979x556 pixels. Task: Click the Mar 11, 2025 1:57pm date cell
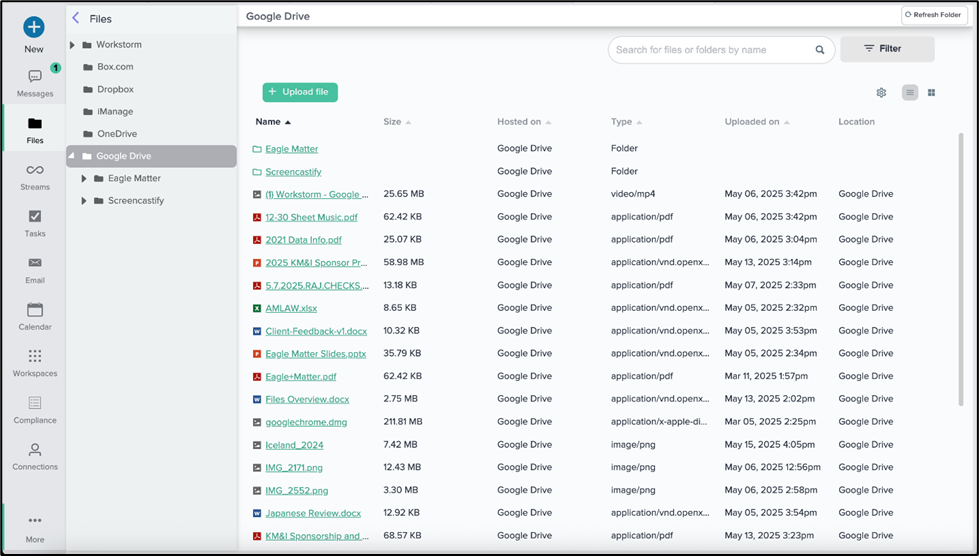[x=766, y=376]
